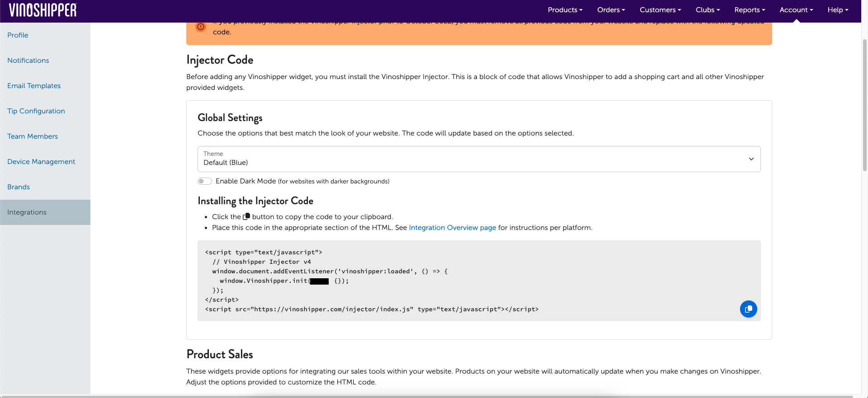Go to Device Management in sidebar
The width and height of the screenshot is (868, 398).
(x=45, y=162)
